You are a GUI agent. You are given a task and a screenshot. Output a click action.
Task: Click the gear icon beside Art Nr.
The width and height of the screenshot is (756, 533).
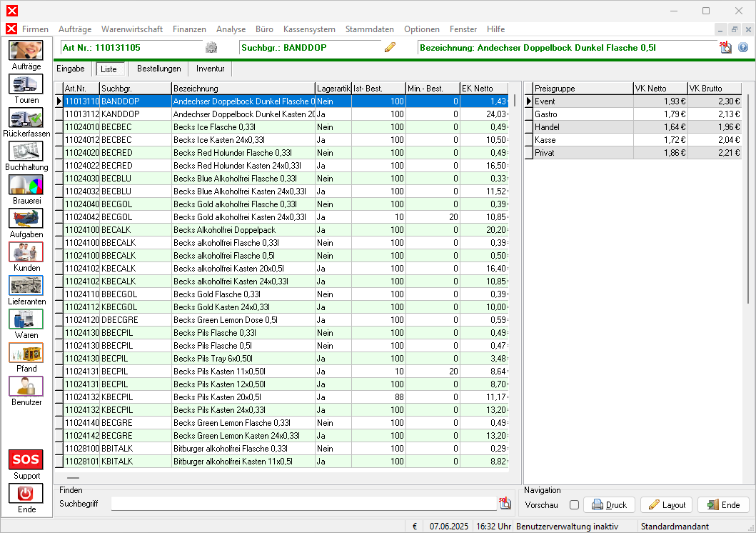[x=211, y=48]
